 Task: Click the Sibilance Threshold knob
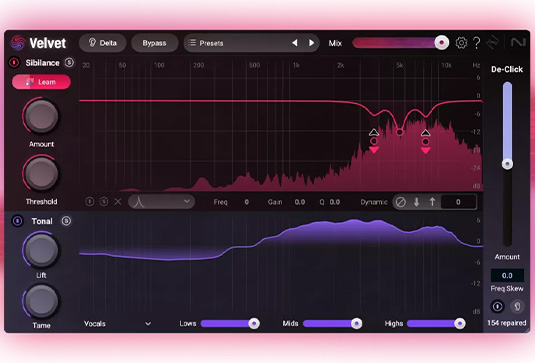click(x=41, y=174)
